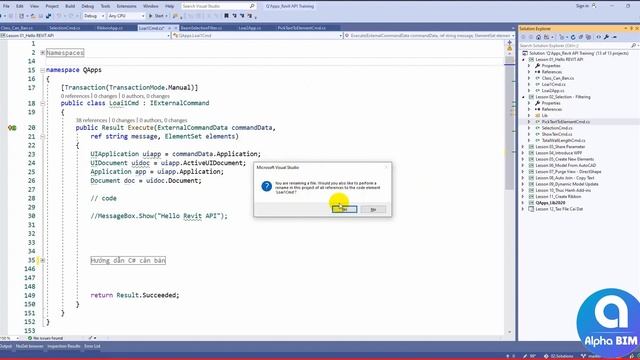Open the Any CPU platform dropdown

126,16
